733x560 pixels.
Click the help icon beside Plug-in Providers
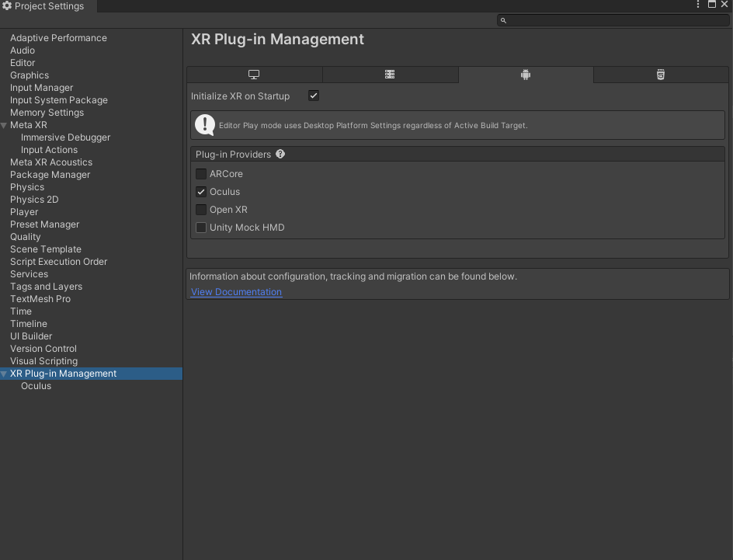(x=280, y=154)
